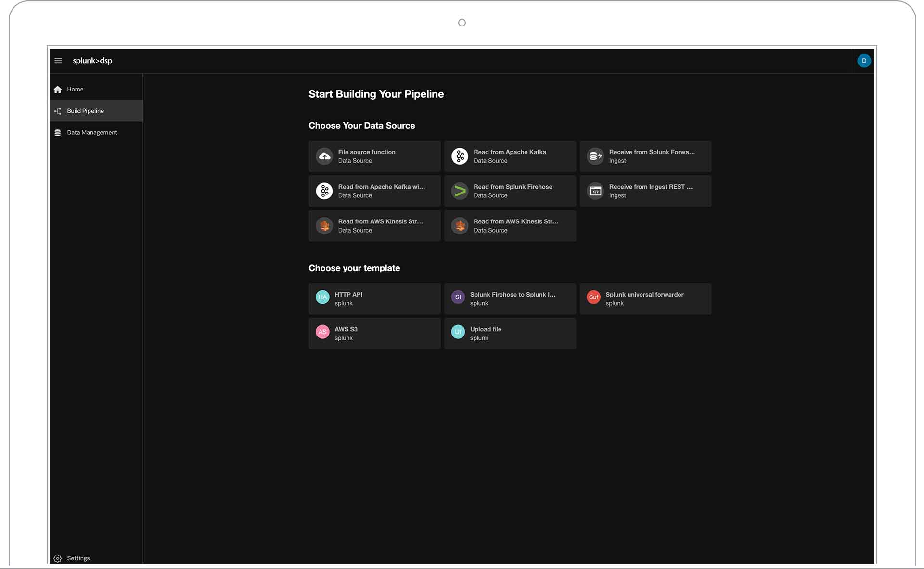The height and width of the screenshot is (569, 924).
Task: Select the AWS S3 template
Action: [x=374, y=334]
